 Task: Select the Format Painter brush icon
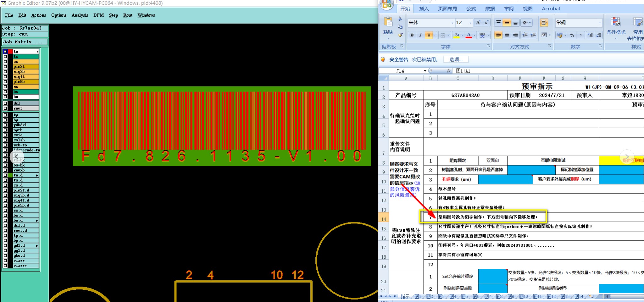point(400,35)
